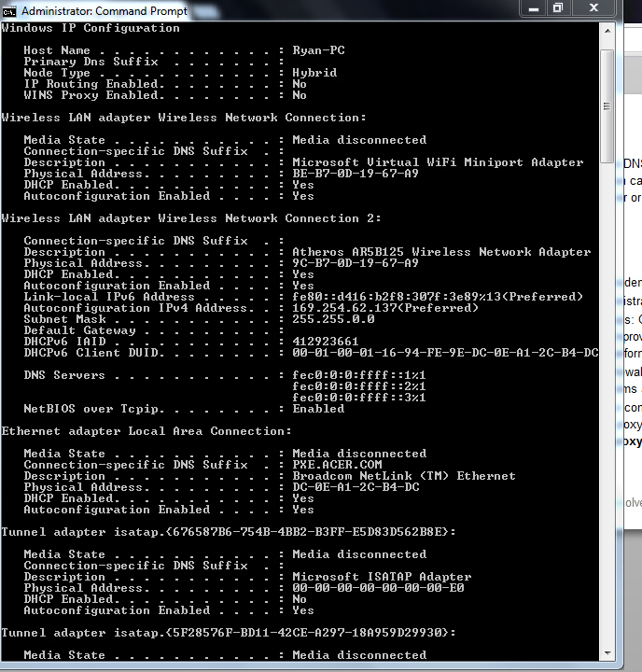The height and width of the screenshot is (672, 642).
Task: Minimize the Command Prompt window
Action: point(533,8)
